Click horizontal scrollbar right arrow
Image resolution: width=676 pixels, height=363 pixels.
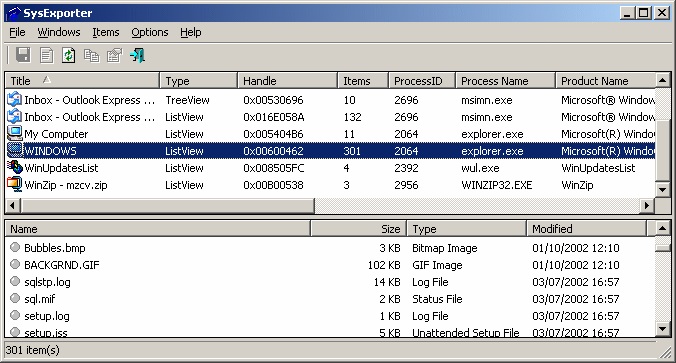[x=647, y=206]
